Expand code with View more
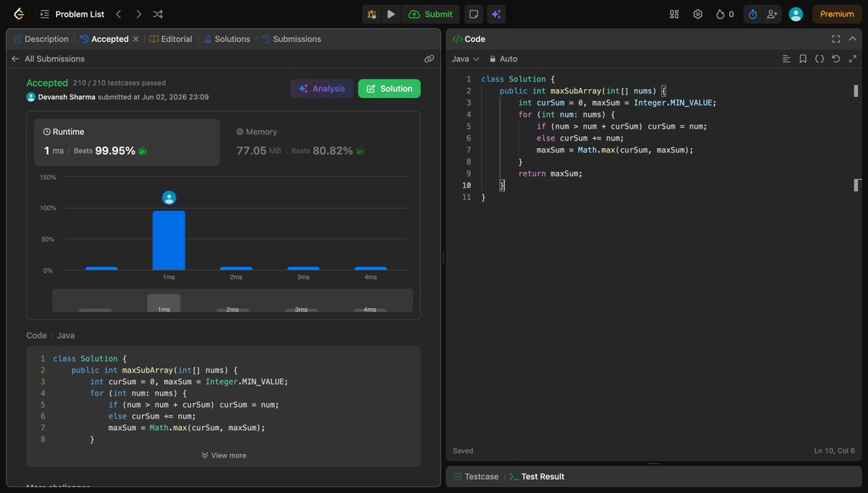The width and height of the screenshot is (868, 493). point(224,455)
